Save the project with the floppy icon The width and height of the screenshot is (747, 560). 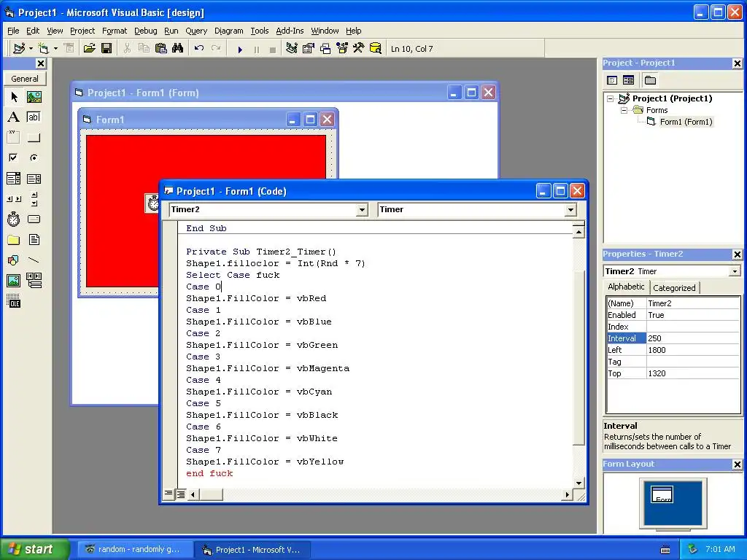(107, 49)
